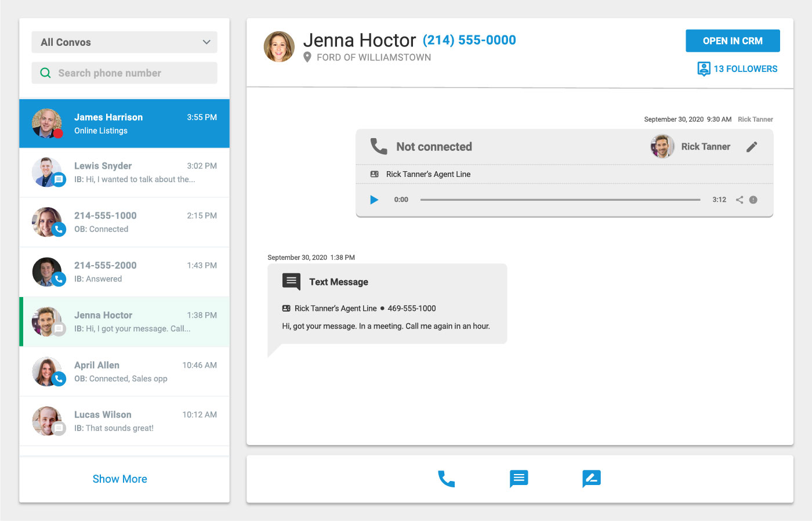
Task: Compose a text message from bottom bar
Action: point(519,479)
